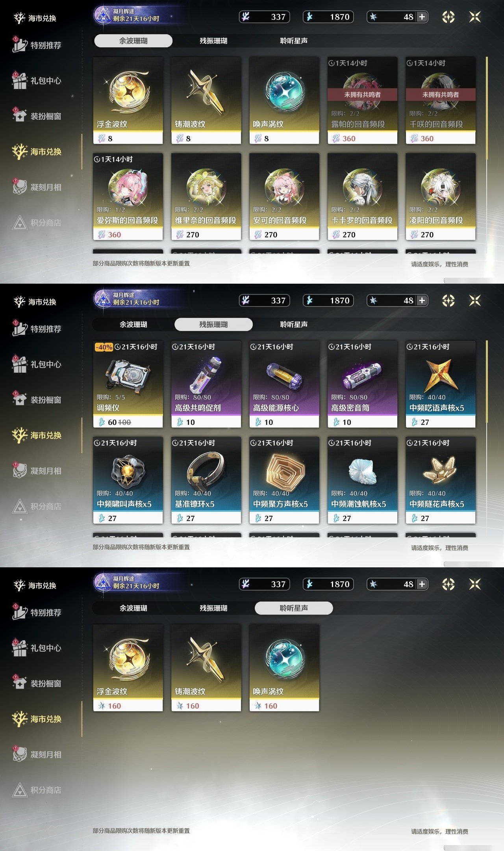This screenshot has width=504, height=851.
Task: Open the locked 露帕的回音频段 card
Action: (x=362, y=100)
